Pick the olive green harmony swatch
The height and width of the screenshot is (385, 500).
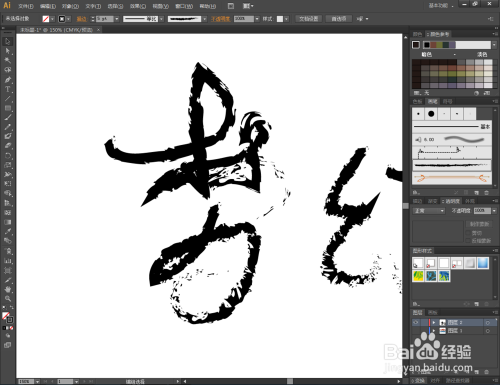tap(440, 45)
